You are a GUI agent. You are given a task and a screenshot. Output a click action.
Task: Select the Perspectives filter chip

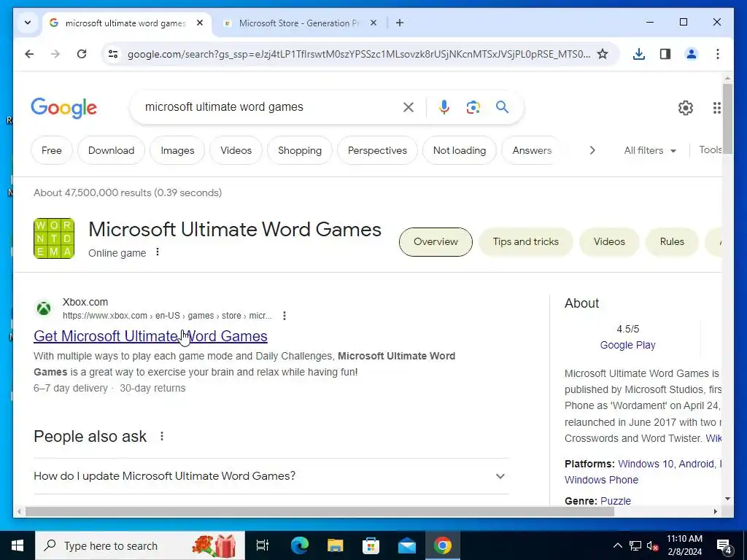coord(377,150)
